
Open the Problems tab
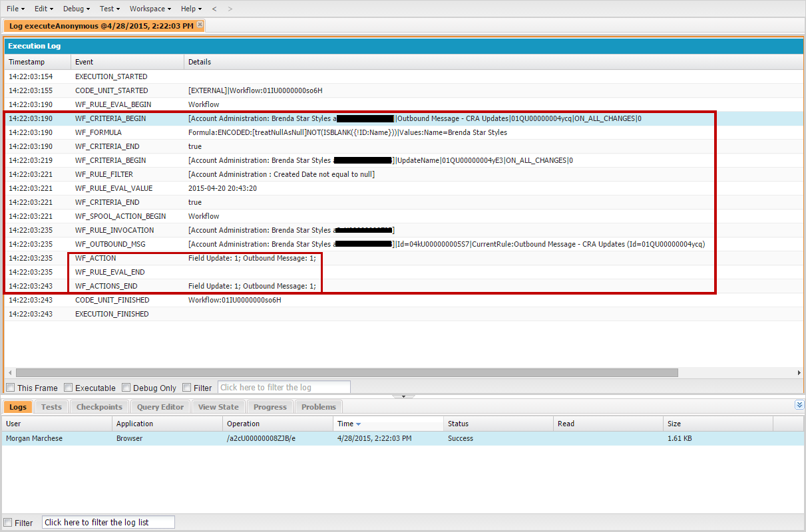click(x=319, y=407)
